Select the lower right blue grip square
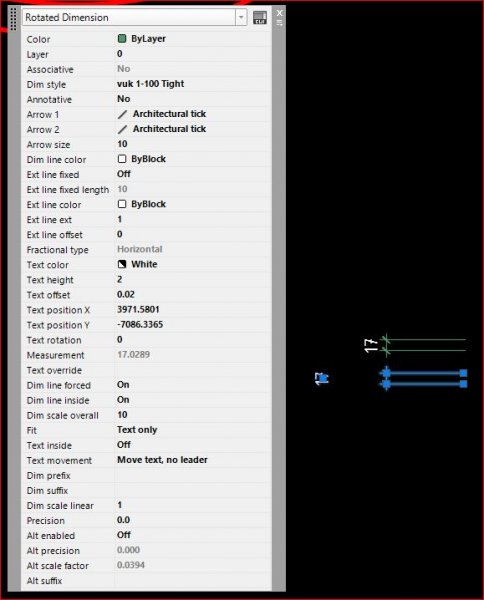The width and height of the screenshot is (484, 600). pos(463,384)
